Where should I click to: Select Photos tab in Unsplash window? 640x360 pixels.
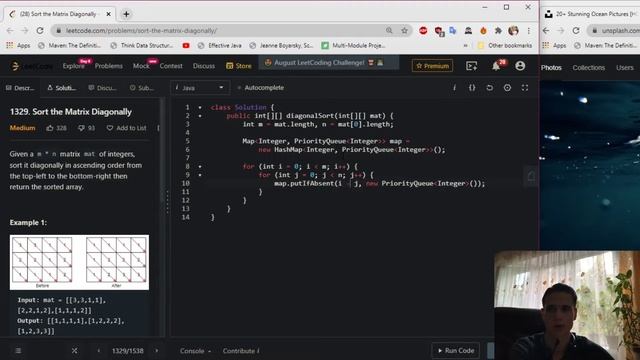551,68
